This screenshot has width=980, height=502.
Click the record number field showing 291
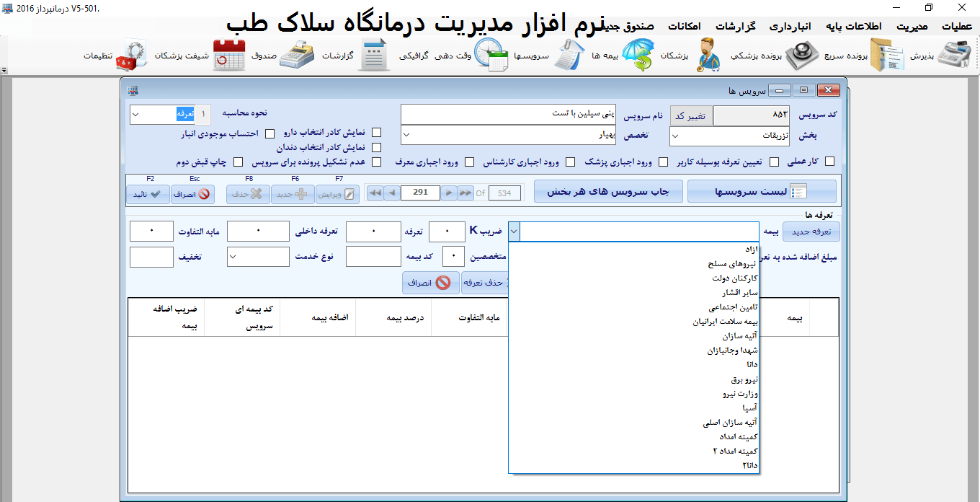[x=420, y=193]
